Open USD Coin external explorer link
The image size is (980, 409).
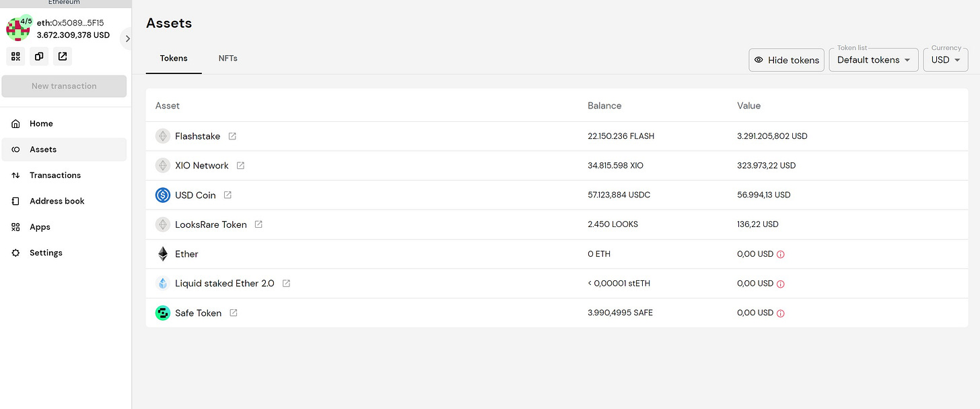[x=228, y=195]
